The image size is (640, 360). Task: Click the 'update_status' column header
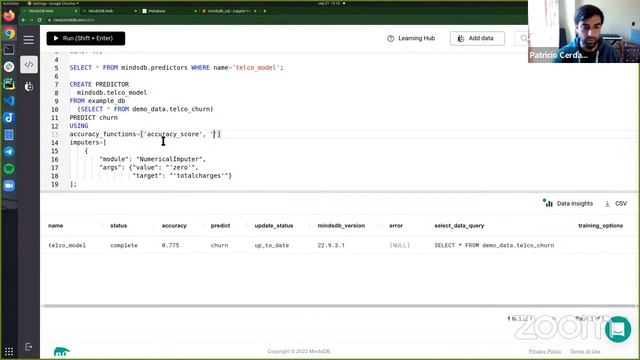pos(273,225)
